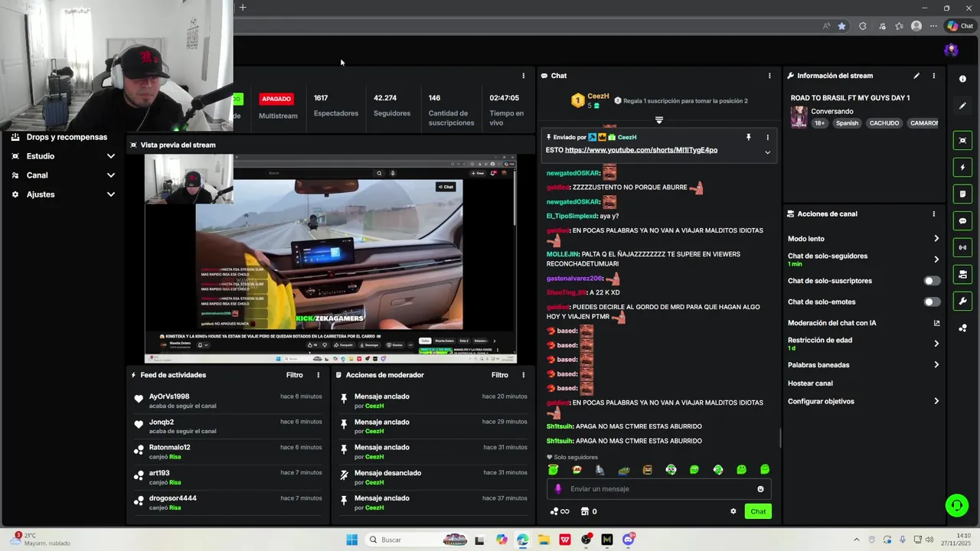Click the channel points infinity icon
Image resolution: width=980 pixels, height=551 pixels.
[560, 511]
